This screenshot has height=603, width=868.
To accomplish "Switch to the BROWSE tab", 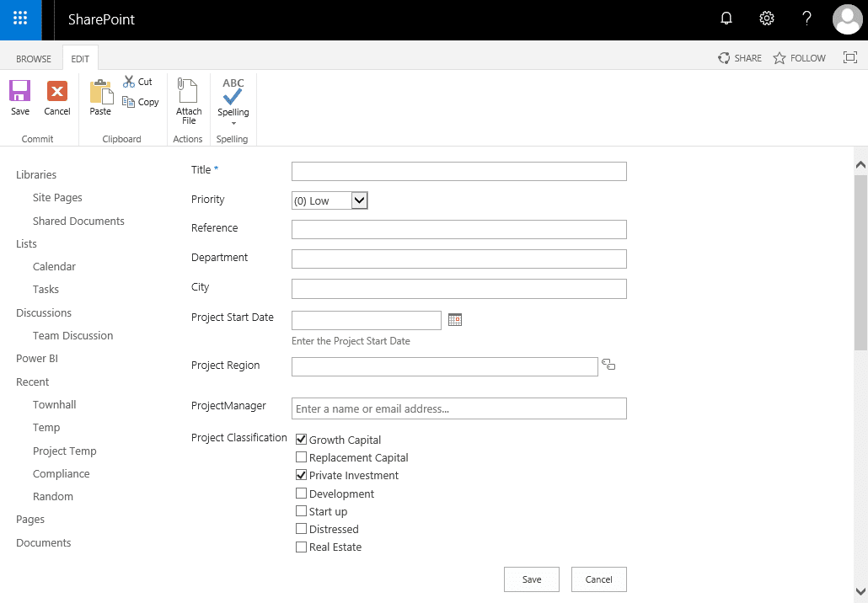I will pos(33,58).
